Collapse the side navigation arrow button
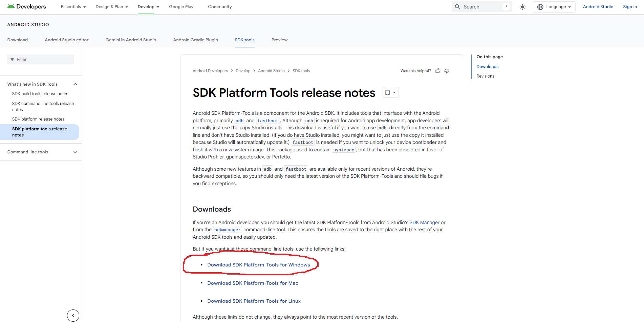The height and width of the screenshot is (322, 644). 73,315
